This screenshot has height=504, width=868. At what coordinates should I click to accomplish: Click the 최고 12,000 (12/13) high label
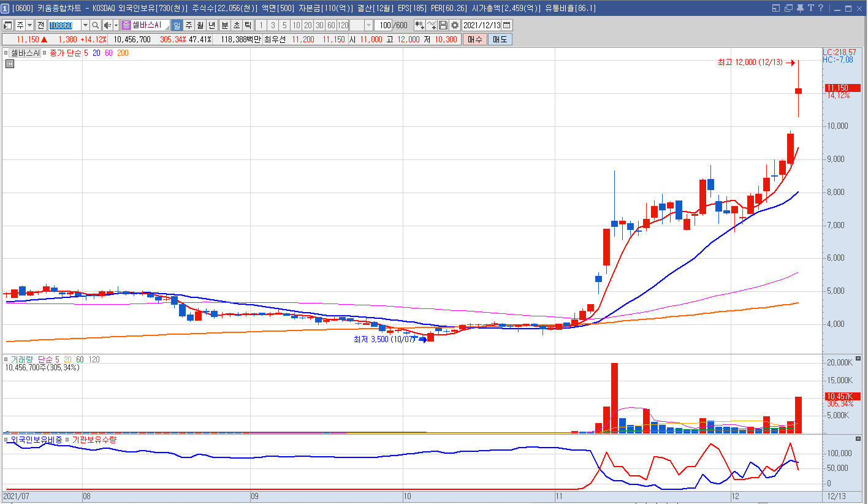(750, 62)
